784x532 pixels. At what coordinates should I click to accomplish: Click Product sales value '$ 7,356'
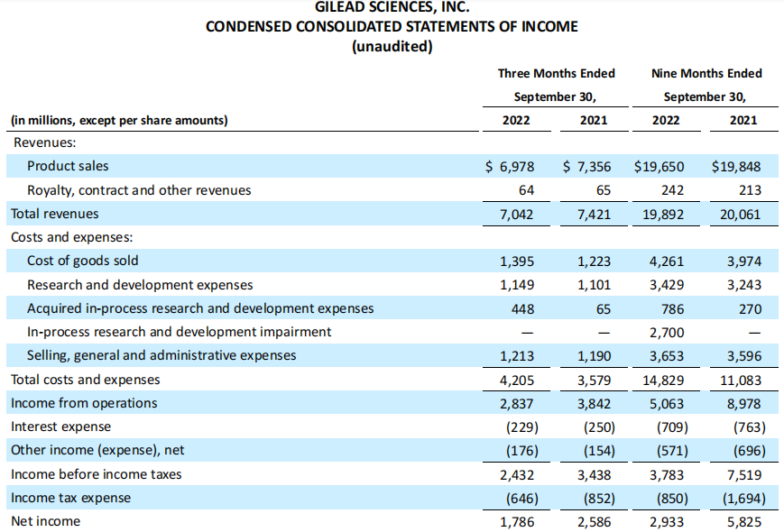coord(586,166)
